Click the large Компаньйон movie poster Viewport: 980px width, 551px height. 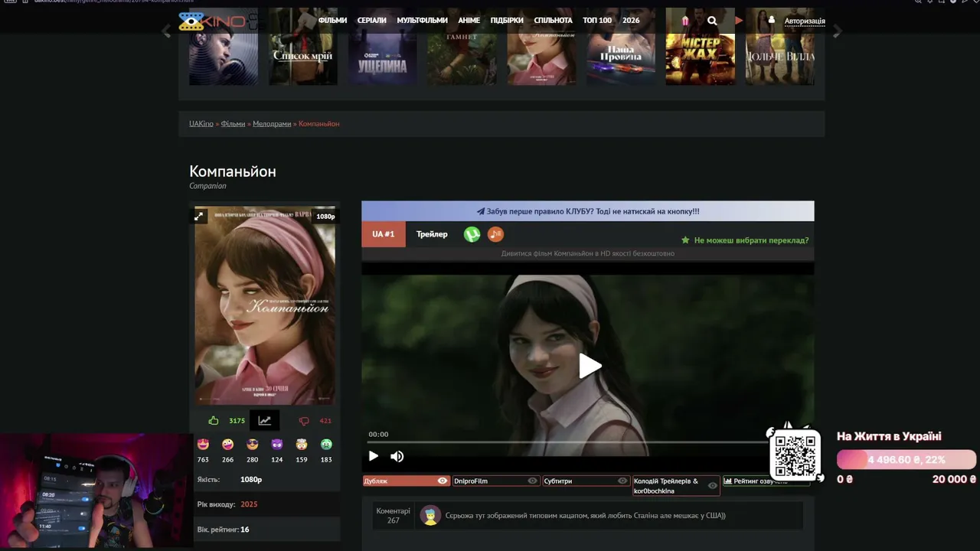click(x=265, y=305)
